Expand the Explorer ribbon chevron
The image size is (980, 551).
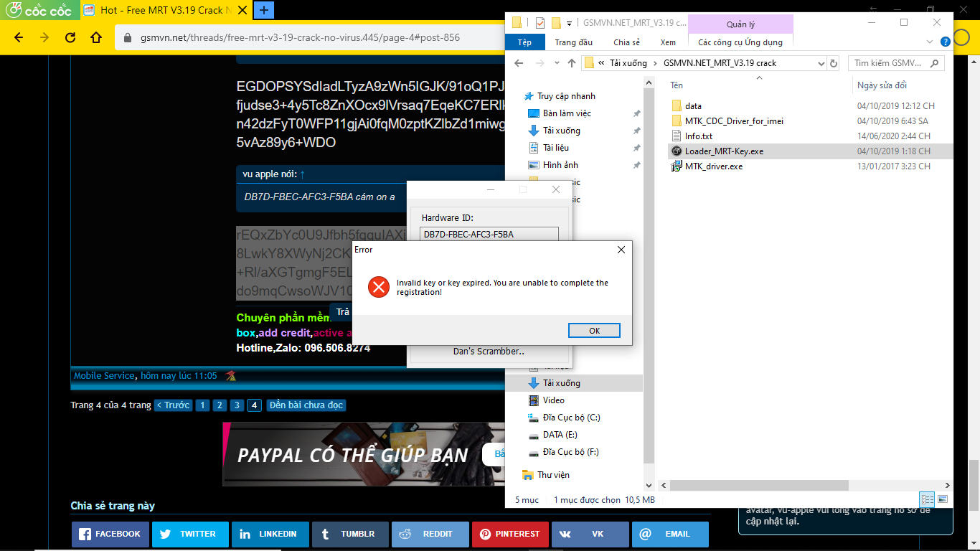pos(930,42)
